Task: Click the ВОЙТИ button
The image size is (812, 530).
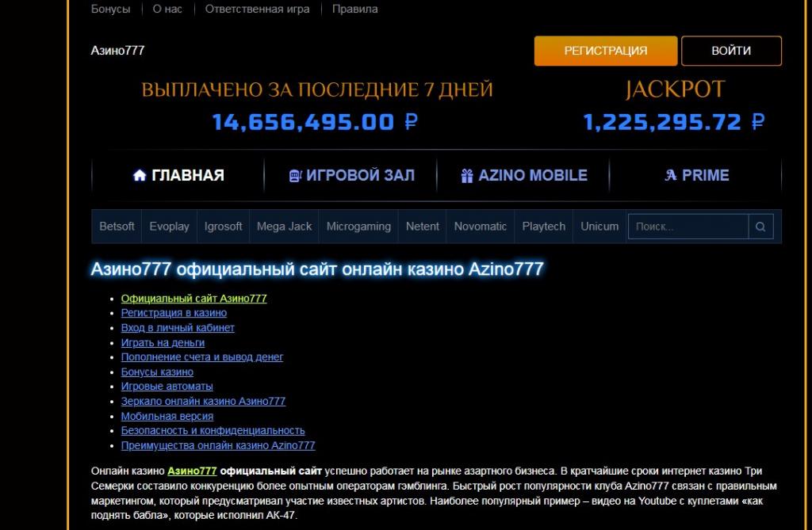Action: click(x=731, y=51)
